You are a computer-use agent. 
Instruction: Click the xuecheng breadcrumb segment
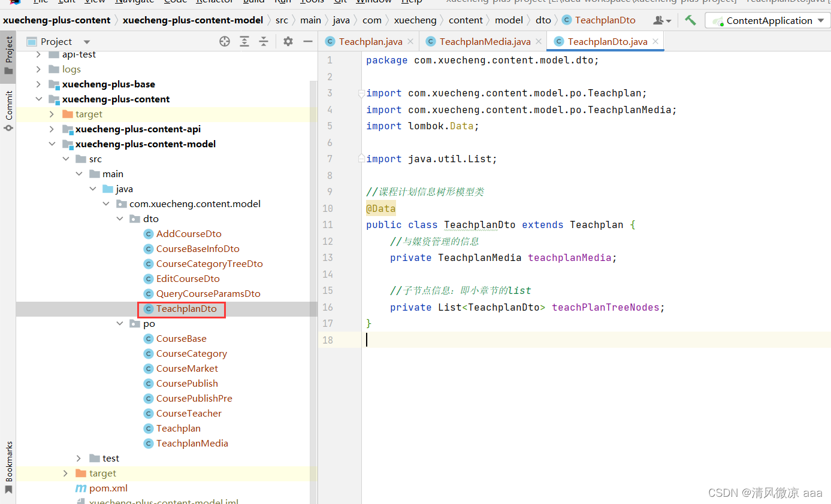(x=415, y=20)
